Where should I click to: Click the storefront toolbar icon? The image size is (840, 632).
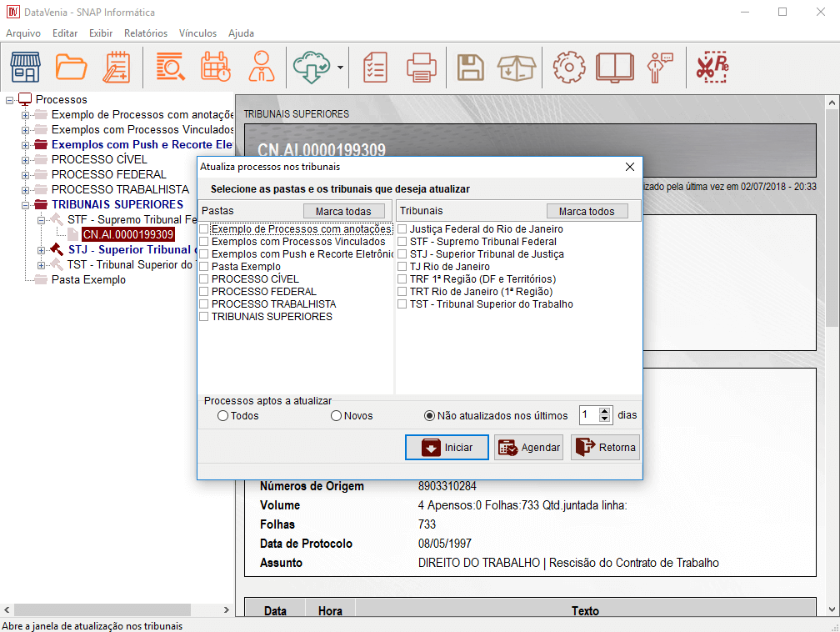click(25, 67)
